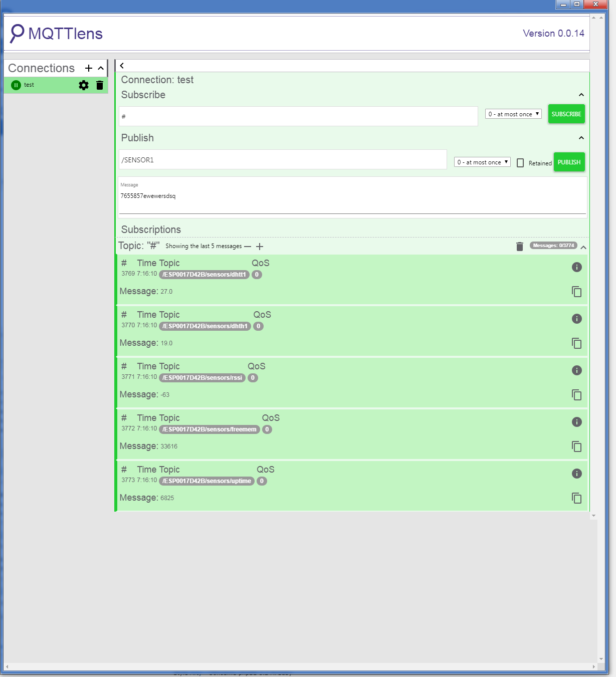Show info for message 3770 dhth1
Viewport: 616px width, 677px height.
[577, 319]
